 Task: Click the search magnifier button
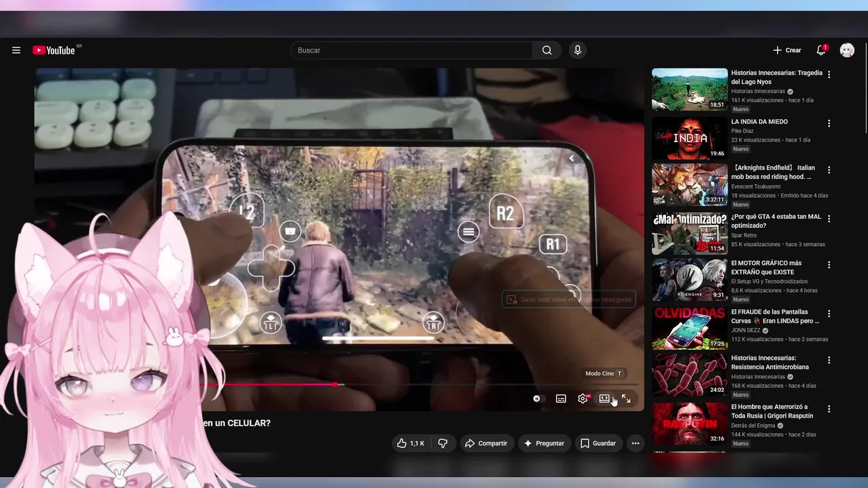point(547,50)
